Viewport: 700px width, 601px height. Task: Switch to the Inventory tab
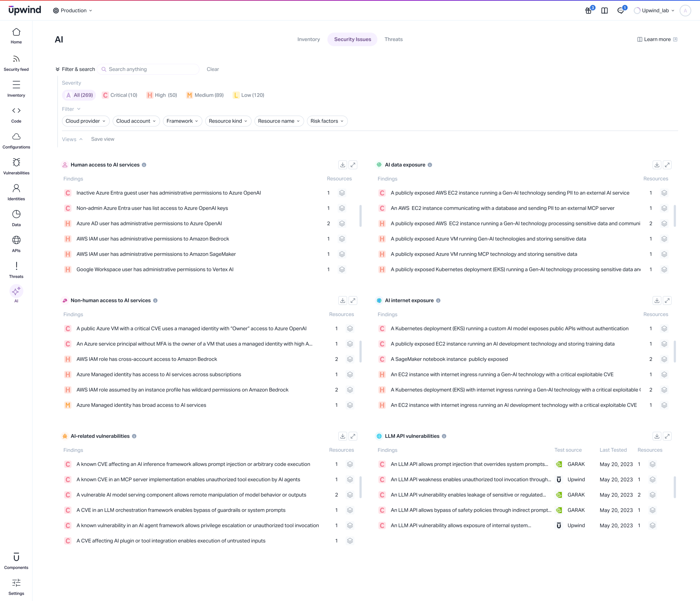pyautogui.click(x=308, y=39)
